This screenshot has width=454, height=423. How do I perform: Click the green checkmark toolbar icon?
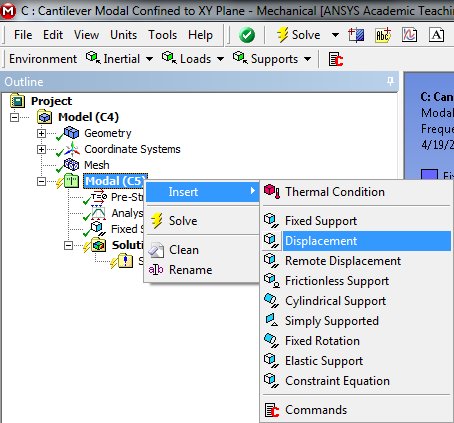[247, 35]
